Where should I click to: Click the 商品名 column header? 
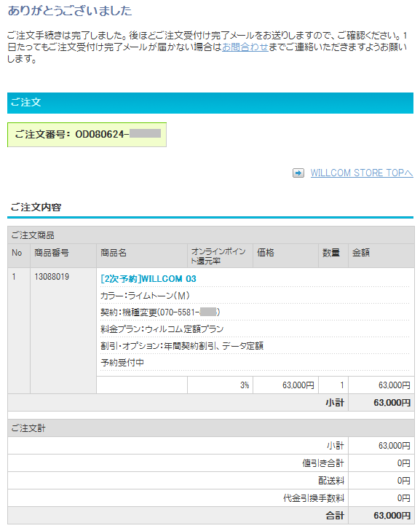pyautogui.click(x=142, y=256)
